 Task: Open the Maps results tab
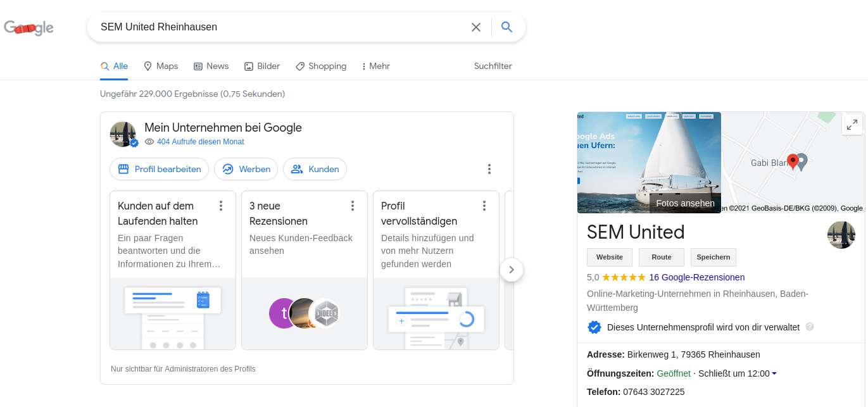(x=161, y=66)
